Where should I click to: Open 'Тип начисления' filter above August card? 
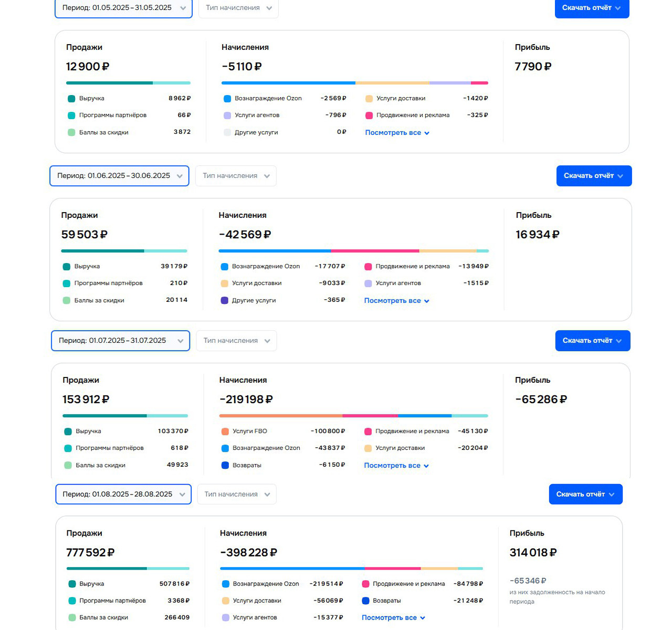point(237,494)
